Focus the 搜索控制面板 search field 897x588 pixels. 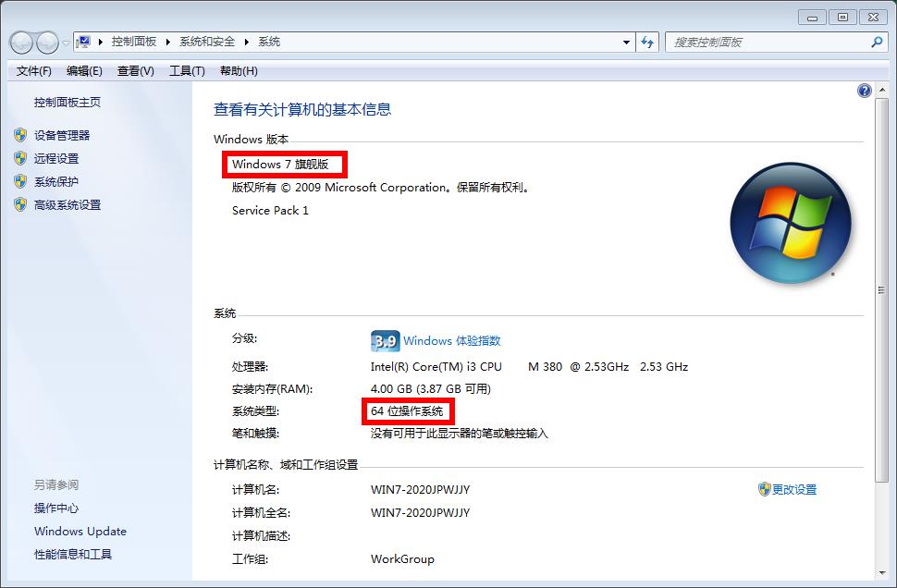775,43
